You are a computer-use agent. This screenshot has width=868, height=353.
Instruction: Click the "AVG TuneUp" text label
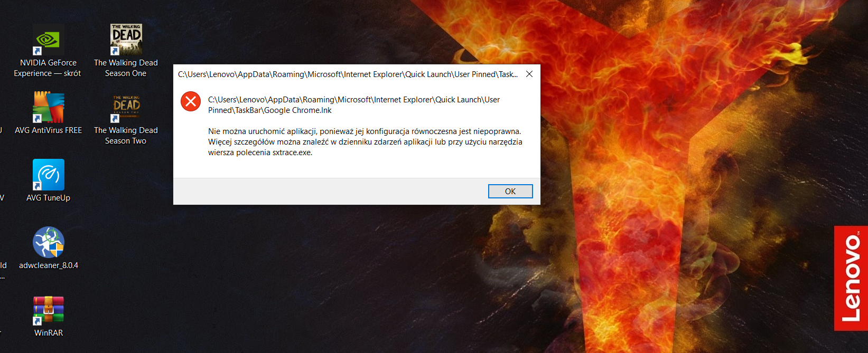(x=48, y=198)
